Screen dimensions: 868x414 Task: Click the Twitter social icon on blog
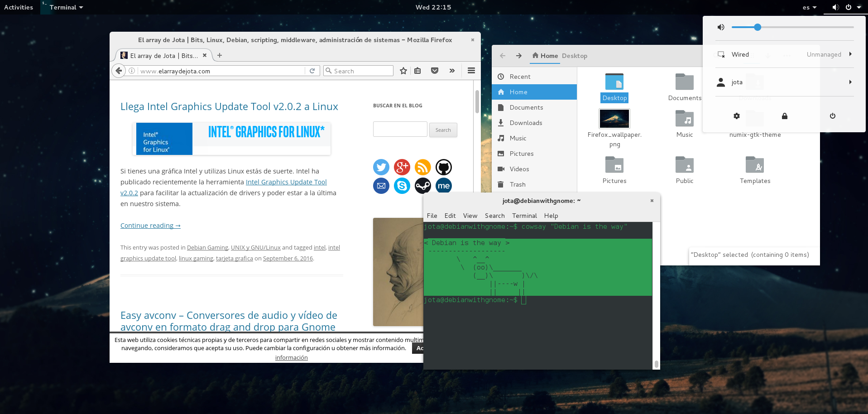[381, 167]
